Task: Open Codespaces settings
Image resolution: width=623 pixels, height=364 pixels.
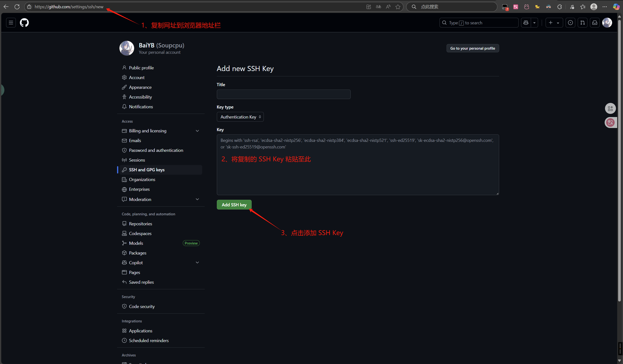Action: pos(161,234)
